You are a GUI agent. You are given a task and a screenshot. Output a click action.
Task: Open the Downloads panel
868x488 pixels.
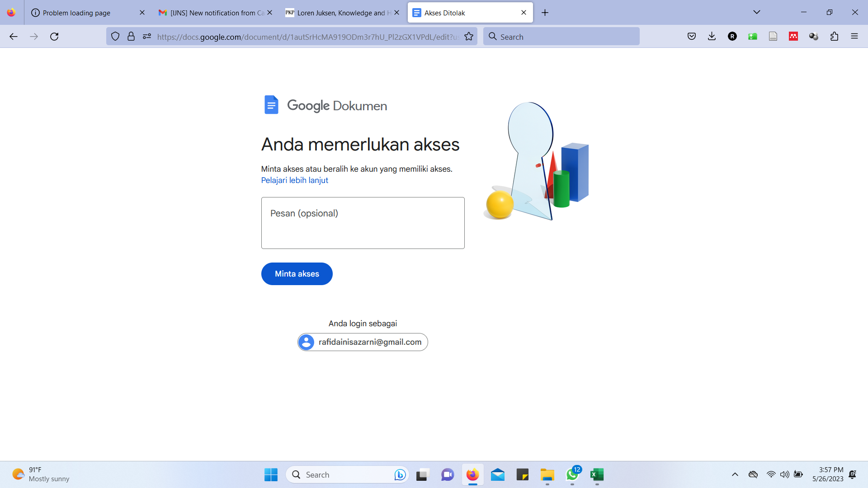click(712, 37)
